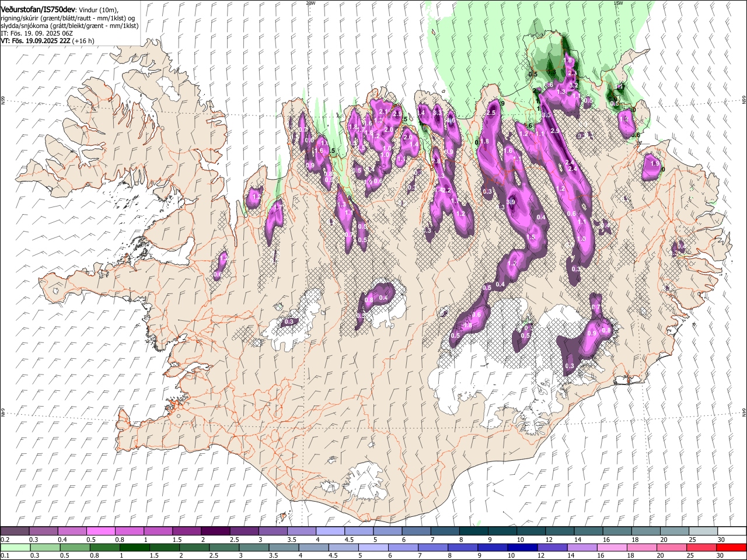Viewport: 747px width, 560px height.
Task: Pick the dark green 1–1.5 swatch in the lower legend row
Action: (134, 547)
